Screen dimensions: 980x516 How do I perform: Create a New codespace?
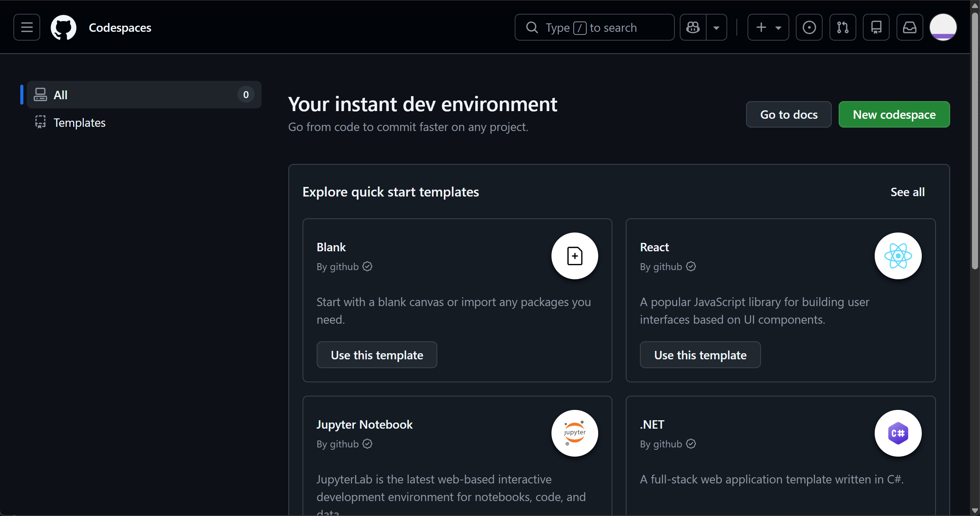pyautogui.click(x=894, y=115)
